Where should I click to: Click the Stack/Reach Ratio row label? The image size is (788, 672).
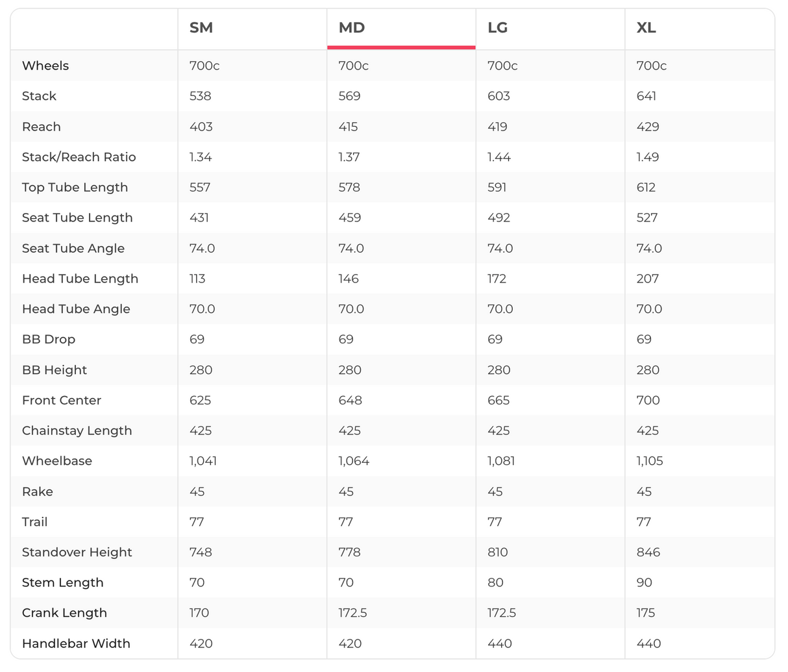coord(79,157)
